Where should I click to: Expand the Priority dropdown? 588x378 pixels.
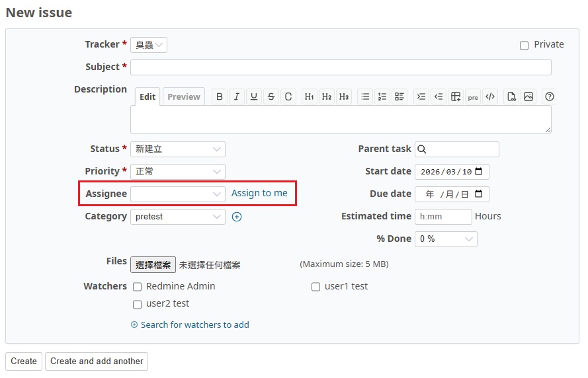click(x=177, y=172)
